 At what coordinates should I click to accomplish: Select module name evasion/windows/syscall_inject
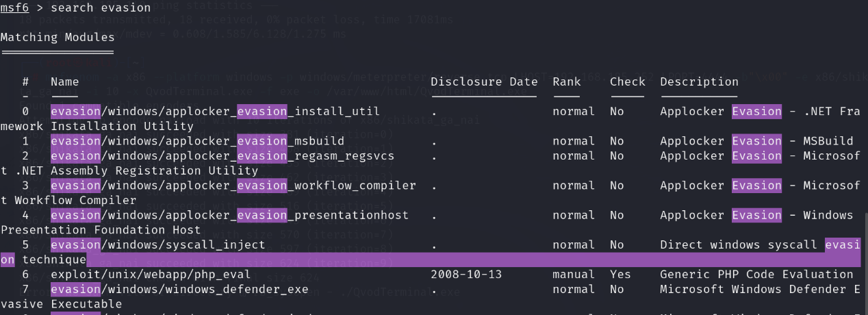(157, 244)
